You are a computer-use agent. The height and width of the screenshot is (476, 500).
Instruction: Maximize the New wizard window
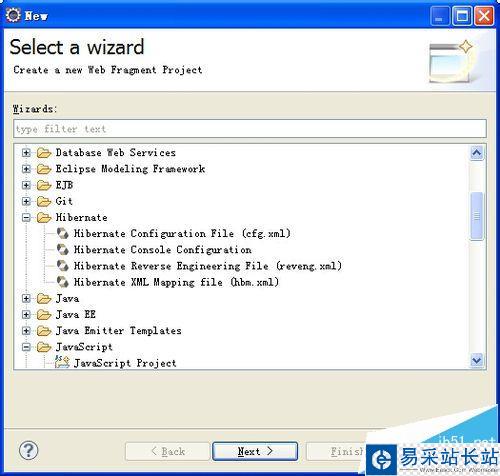click(x=462, y=16)
